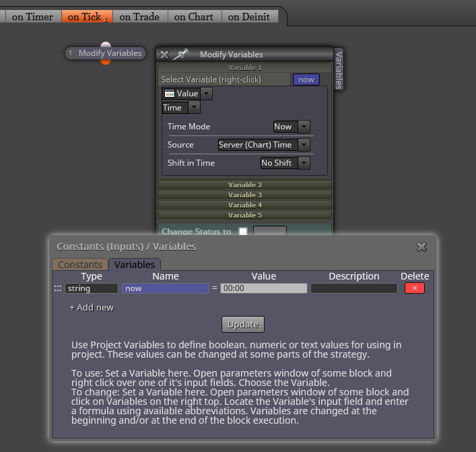This screenshot has height=452, width=476.
Task: Collapse the Variable 1 section header
Action: coord(244,67)
